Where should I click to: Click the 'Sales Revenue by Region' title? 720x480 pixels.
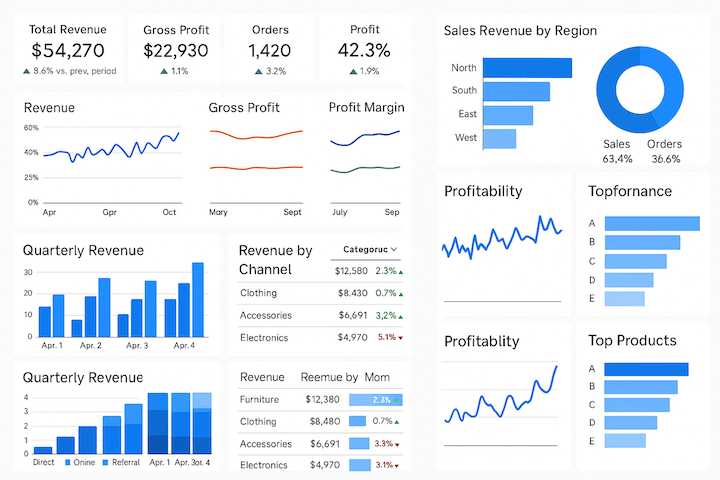pos(520,31)
